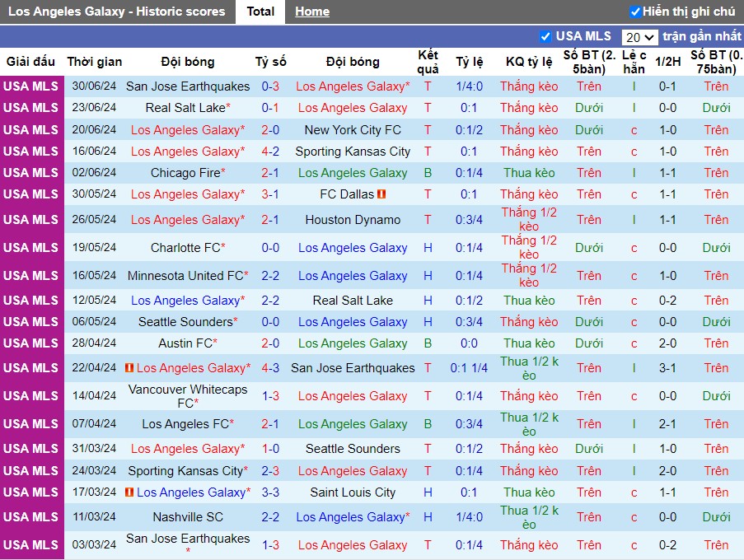
Task: Click Saint Louis City team name
Action: tap(353, 492)
